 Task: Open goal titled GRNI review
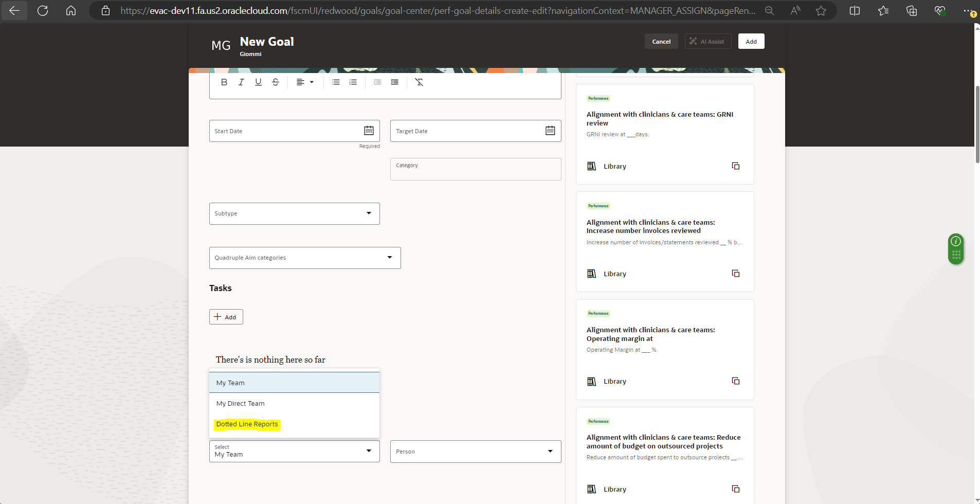tap(660, 119)
